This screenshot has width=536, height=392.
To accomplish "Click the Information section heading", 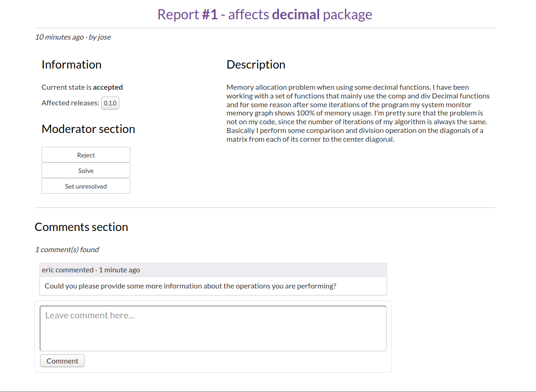I will [71, 65].
